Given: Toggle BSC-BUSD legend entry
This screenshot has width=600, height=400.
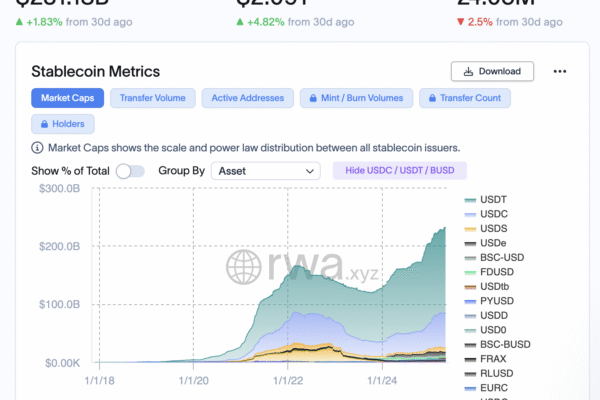Looking at the screenshot, I should [497, 344].
